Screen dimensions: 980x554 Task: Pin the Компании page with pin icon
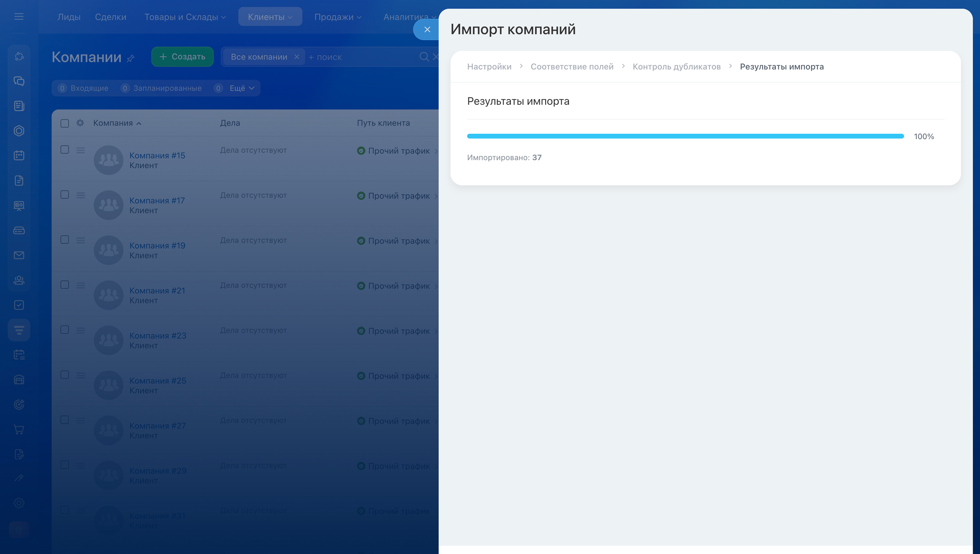[131, 58]
